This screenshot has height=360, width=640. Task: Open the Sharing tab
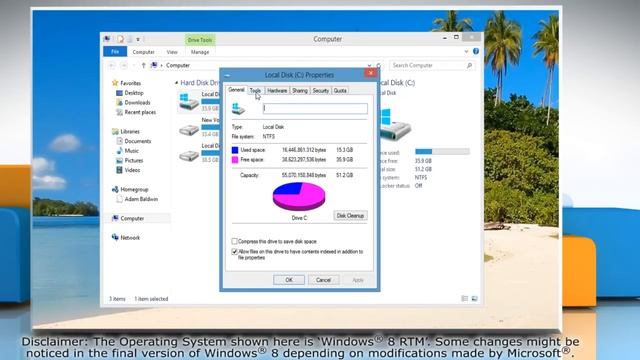pyautogui.click(x=300, y=91)
